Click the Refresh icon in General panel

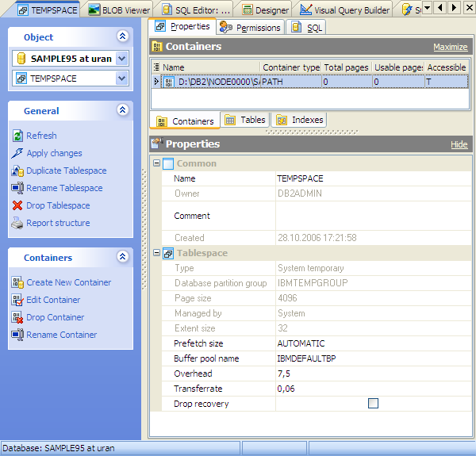[x=18, y=136]
